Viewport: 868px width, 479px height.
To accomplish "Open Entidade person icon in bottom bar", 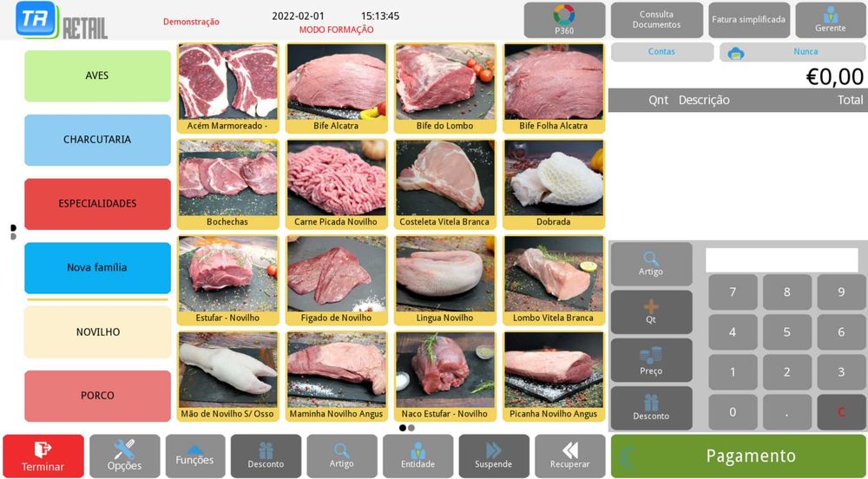I will [418, 456].
